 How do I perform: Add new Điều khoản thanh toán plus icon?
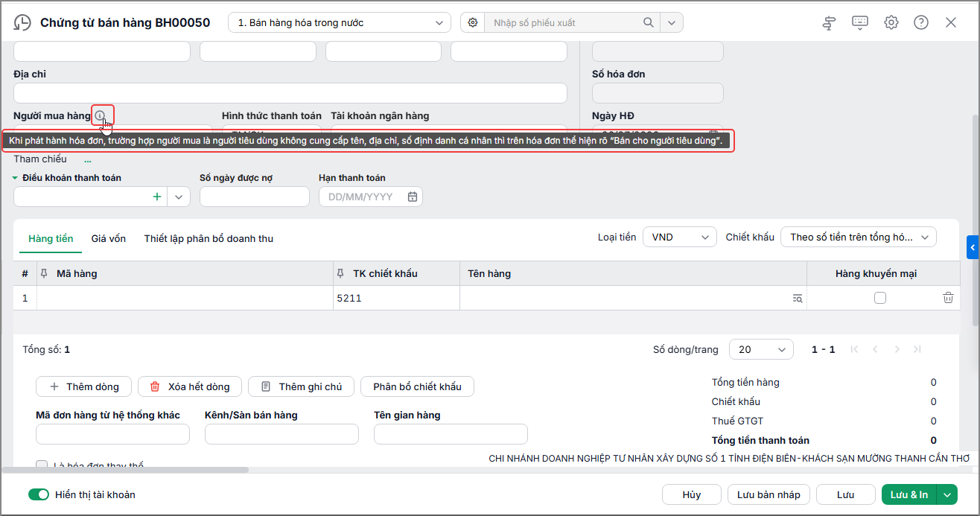coord(157,197)
